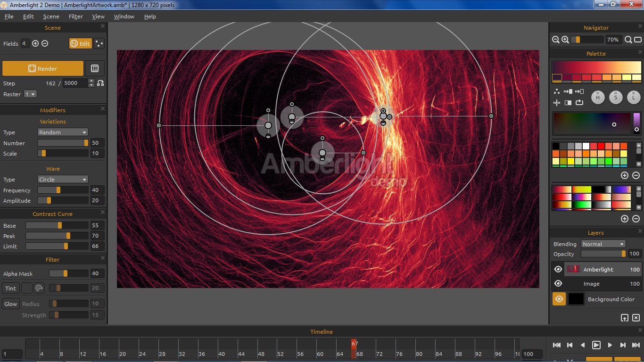Toggle the S saturation knob

(x=616, y=98)
